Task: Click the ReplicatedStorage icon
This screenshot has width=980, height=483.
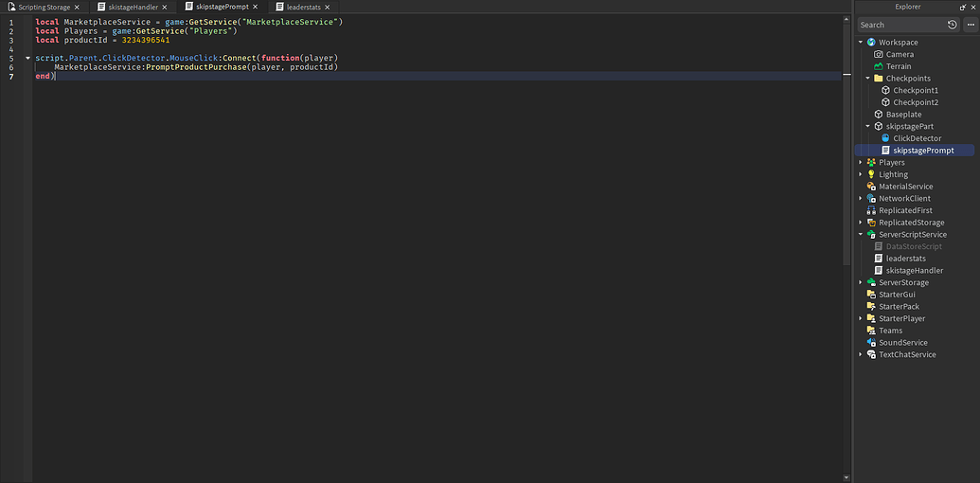Action: 871,223
